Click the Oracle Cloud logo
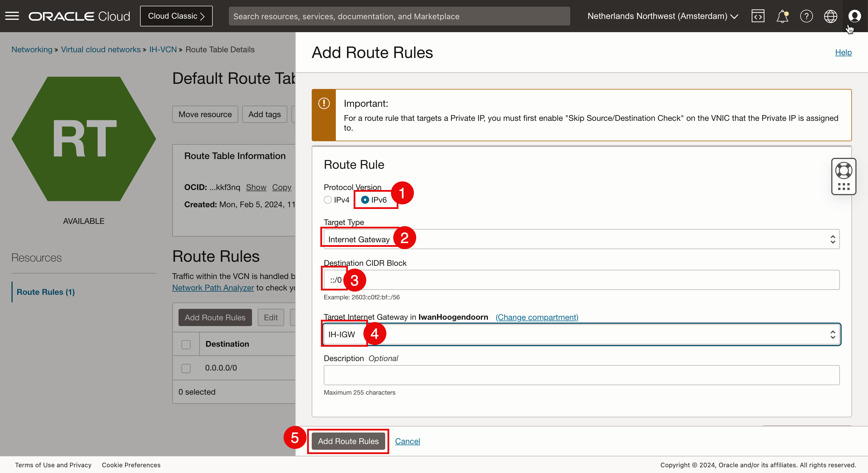This screenshot has height=473, width=868. click(79, 16)
